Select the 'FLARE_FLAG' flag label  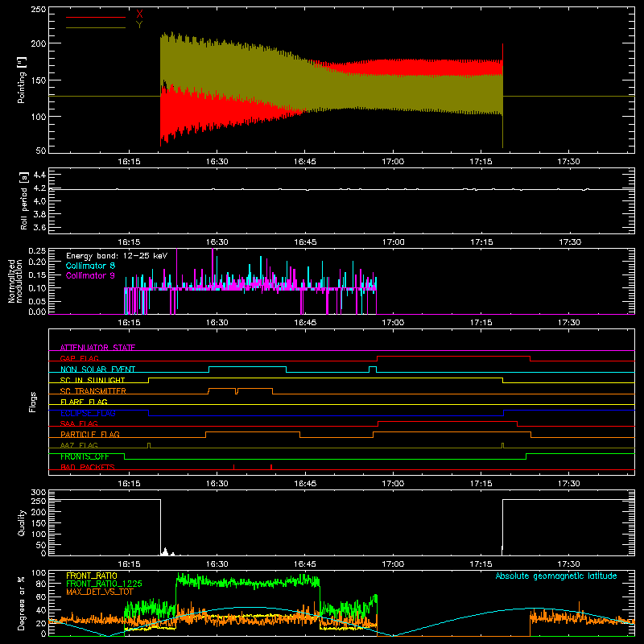[84, 402]
